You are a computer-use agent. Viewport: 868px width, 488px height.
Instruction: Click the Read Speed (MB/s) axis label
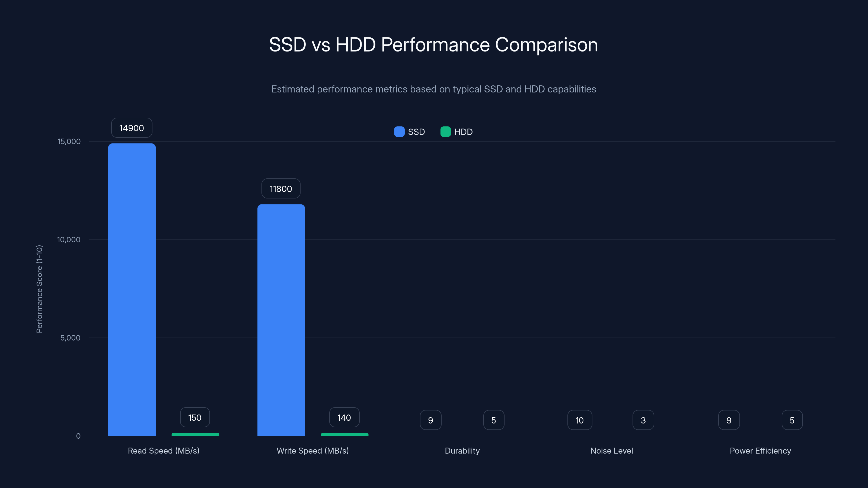[x=164, y=451]
